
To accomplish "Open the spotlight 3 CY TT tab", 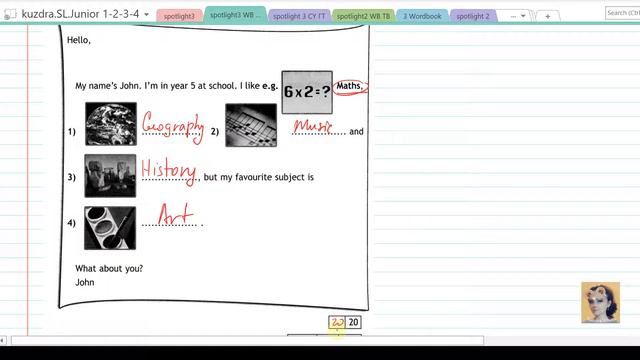I will pyautogui.click(x=299, y=16).
